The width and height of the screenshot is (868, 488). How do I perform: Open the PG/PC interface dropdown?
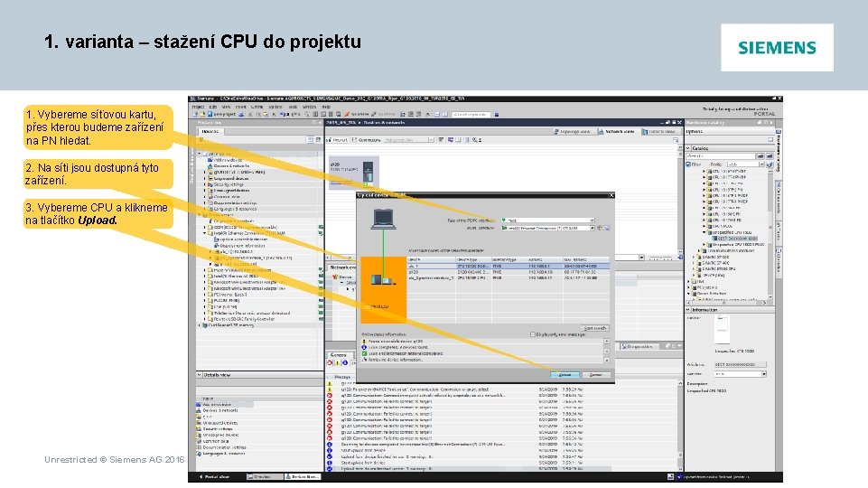[592, 228]
